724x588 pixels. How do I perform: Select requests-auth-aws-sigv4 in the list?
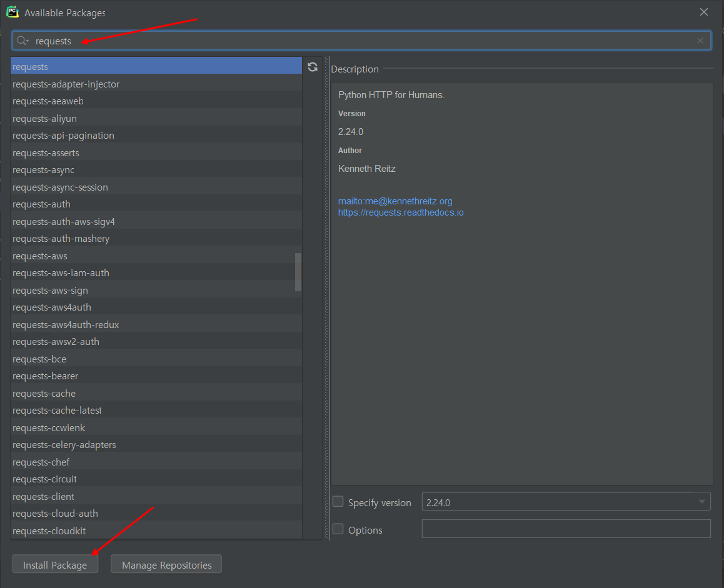coord(156,222)
